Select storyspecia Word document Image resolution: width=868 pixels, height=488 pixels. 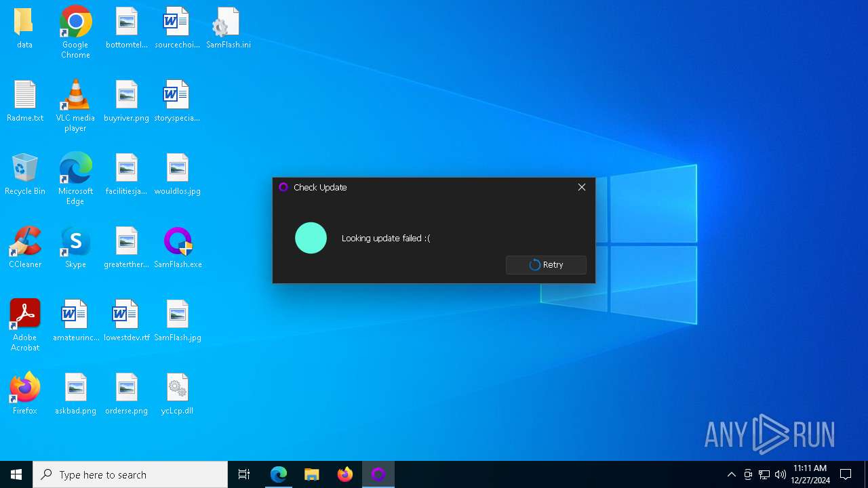(x=177, y=102)
